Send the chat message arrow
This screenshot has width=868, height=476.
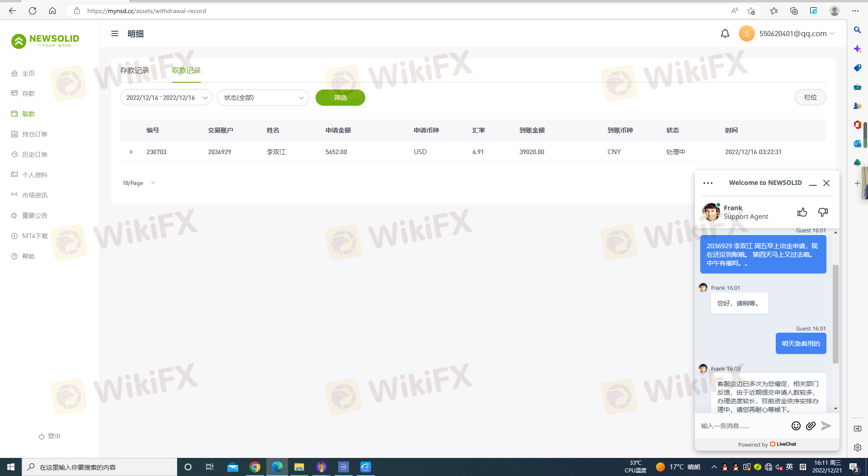(826, 426)
